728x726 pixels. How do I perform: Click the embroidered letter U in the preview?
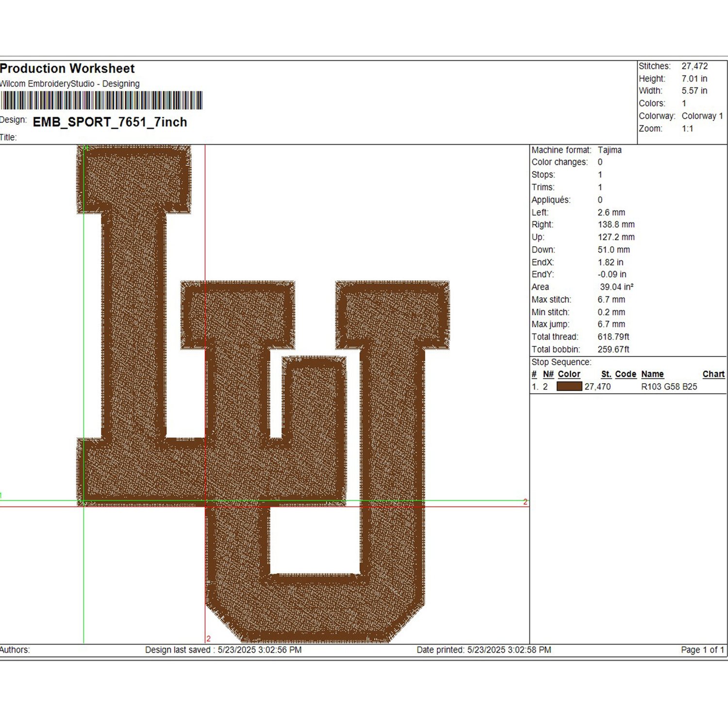[x=315, y=461]
